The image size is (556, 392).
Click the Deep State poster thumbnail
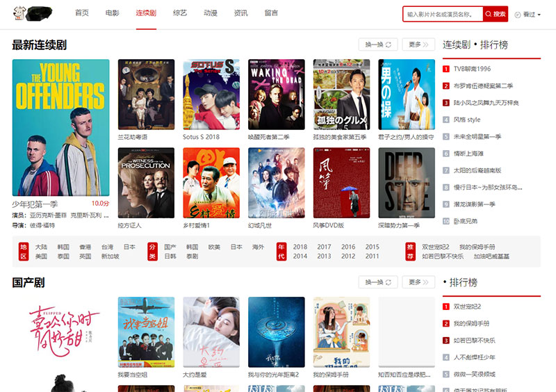[x=407, y=183]
